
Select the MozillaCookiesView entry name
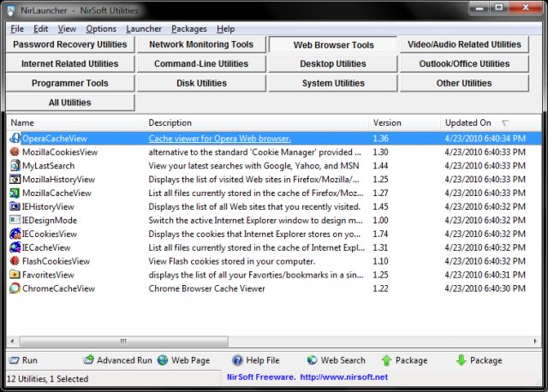pyautogui.click(x=60, y=152)
